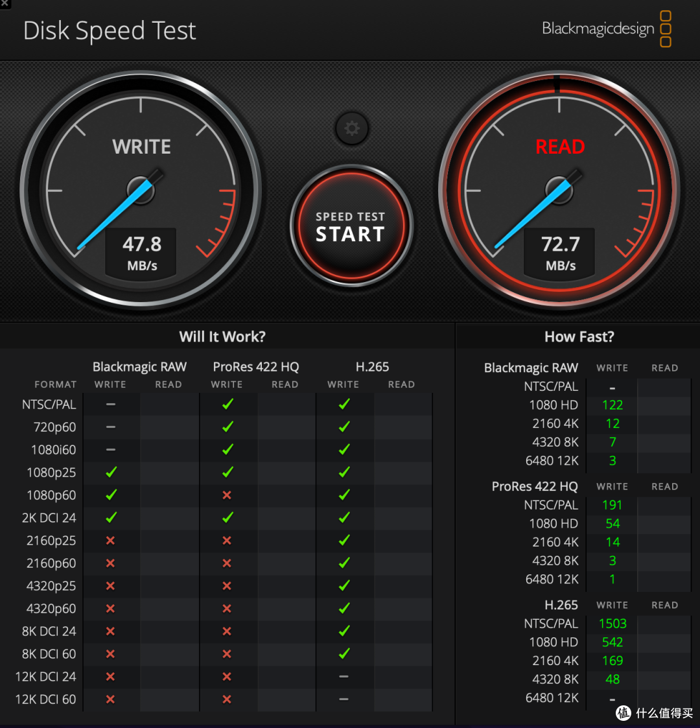Click the READ speed gauge readout
Screen dimensions: 700x728
560,253
